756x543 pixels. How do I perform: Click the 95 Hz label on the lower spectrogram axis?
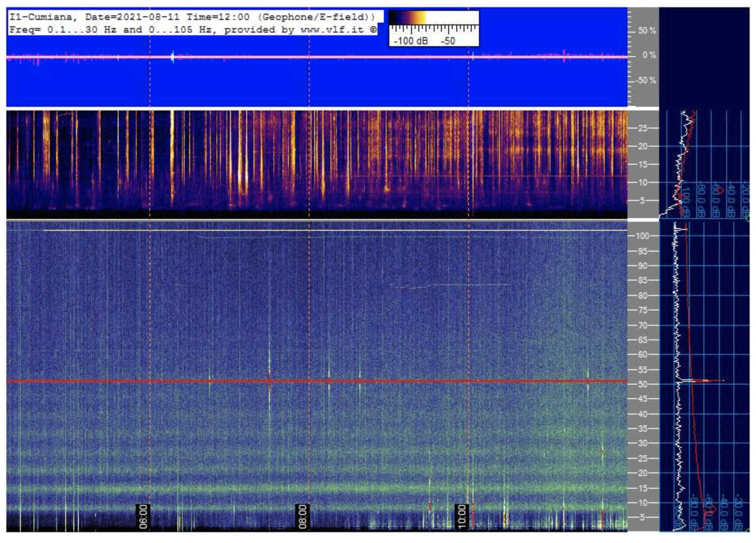tap(643, 251)
